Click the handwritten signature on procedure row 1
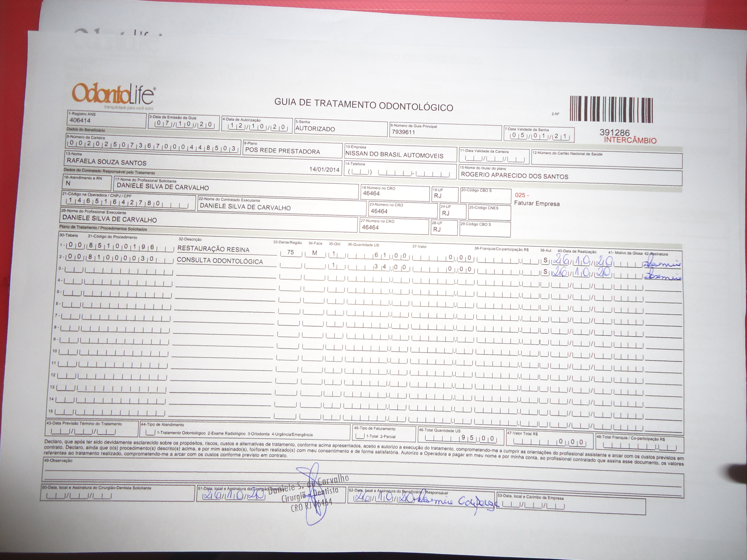The height and width of the screenshot is (560, 747). pos(662,264)
